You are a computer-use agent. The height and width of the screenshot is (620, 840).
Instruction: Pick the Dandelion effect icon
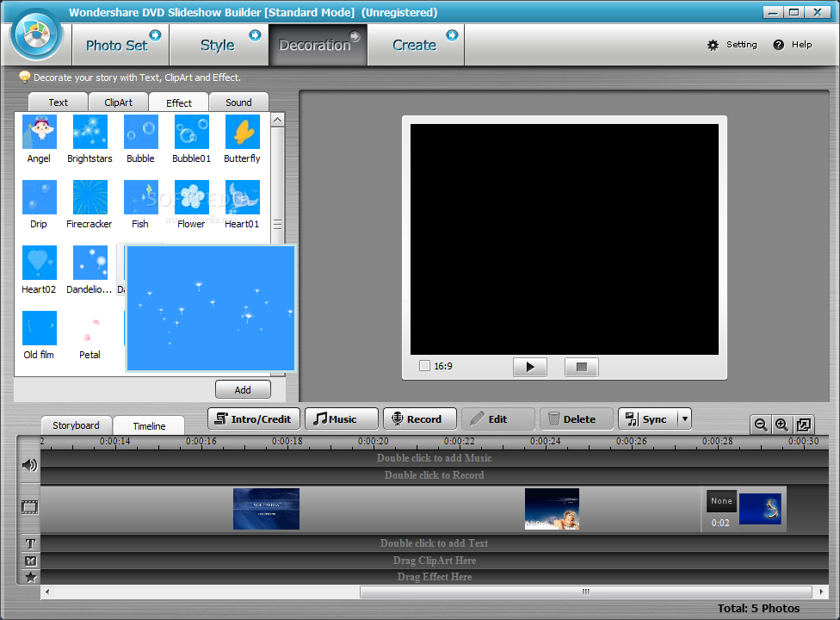[x=90, y=263]
